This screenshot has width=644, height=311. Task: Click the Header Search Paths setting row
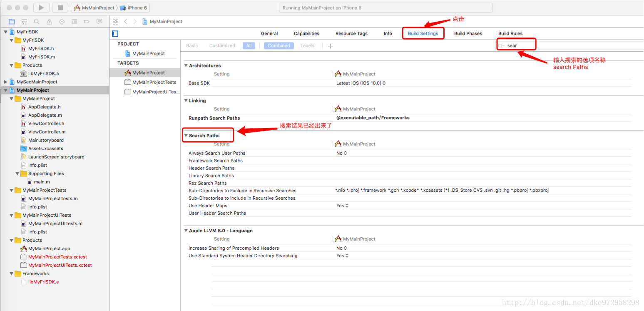410,168
